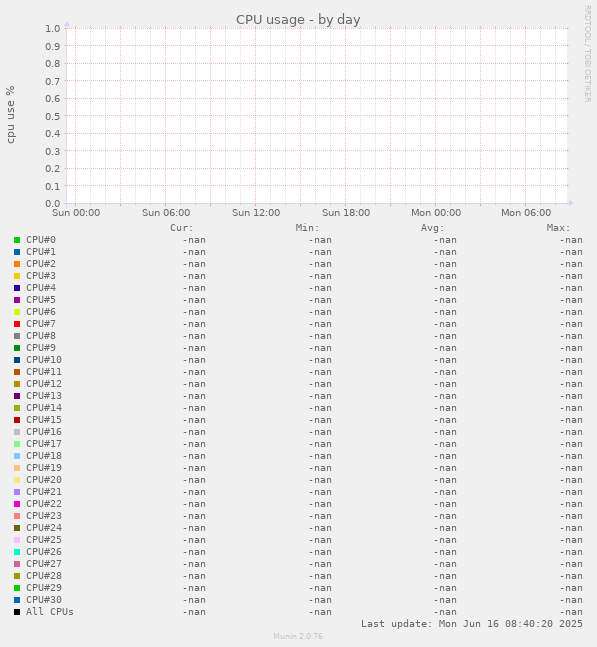Select the yellow CPU#3 color swatch

(x=17, y=276)
